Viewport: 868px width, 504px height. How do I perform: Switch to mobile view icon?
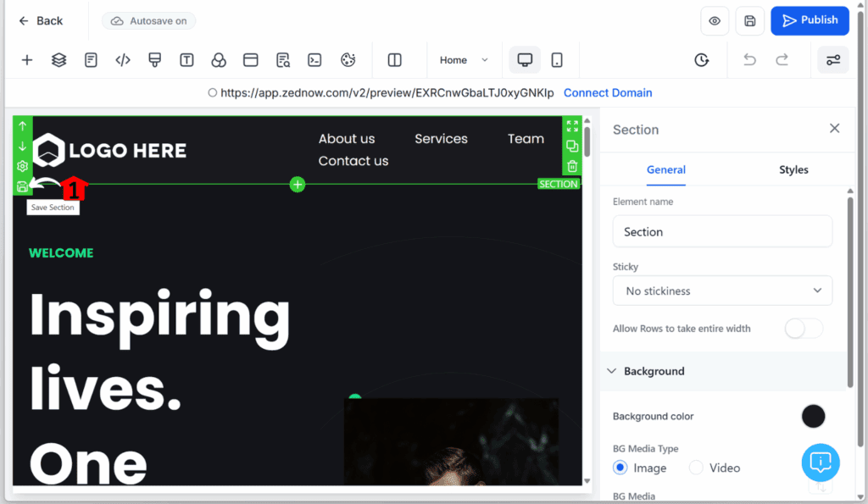557,60
